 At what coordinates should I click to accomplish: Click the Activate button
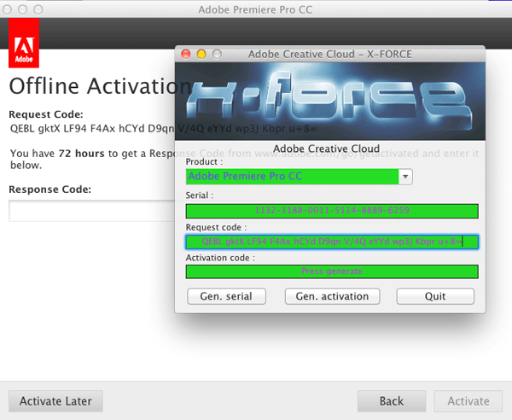pyautogui.click(x=468, y=401)
